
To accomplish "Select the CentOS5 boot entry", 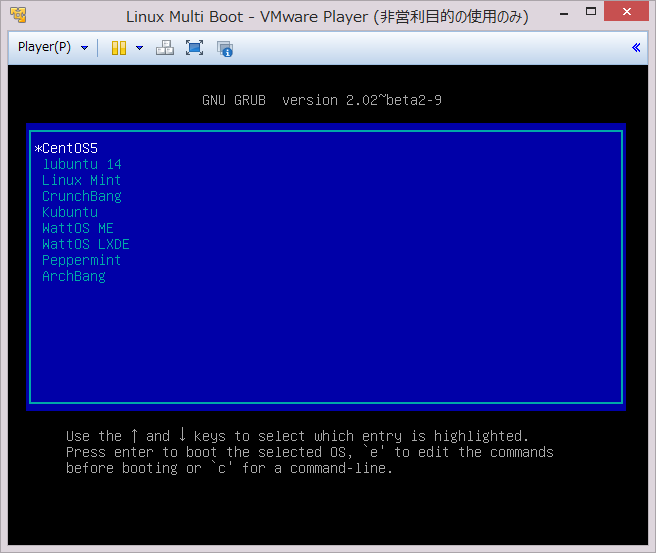I will pyautogui.click(x=67, y=148).
